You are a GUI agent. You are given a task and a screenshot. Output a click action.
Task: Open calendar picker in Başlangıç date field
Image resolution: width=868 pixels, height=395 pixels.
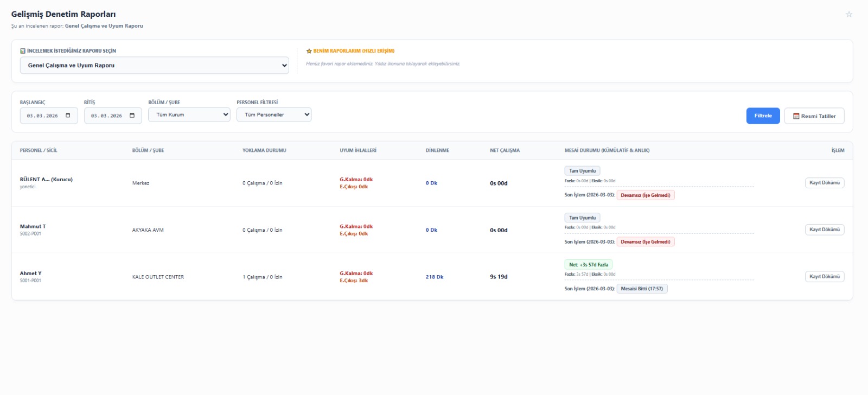click(x=68, y=116)
